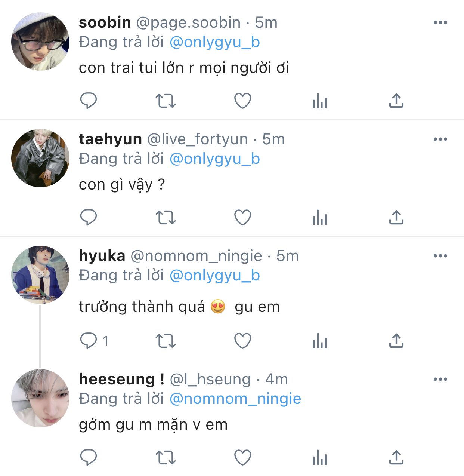This screenshot has height=476, width=464.
Task: Open more options on taehyun's tweet
Action: (440, 139)
